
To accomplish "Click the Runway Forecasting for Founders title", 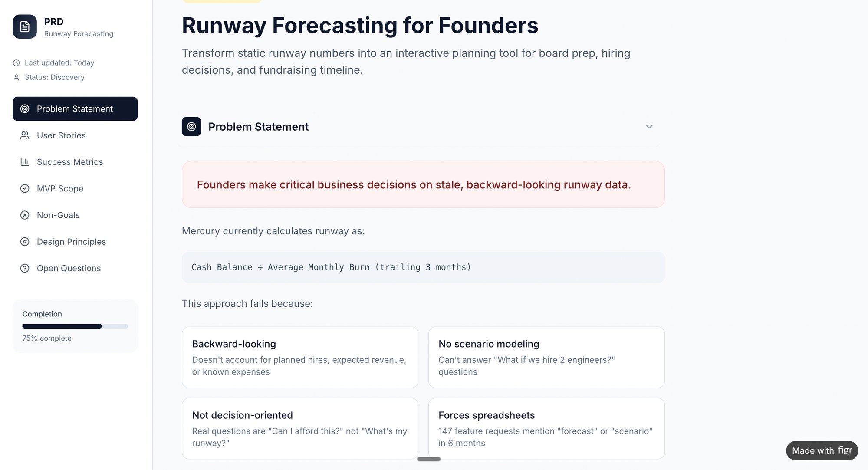I will click(360, 26).
